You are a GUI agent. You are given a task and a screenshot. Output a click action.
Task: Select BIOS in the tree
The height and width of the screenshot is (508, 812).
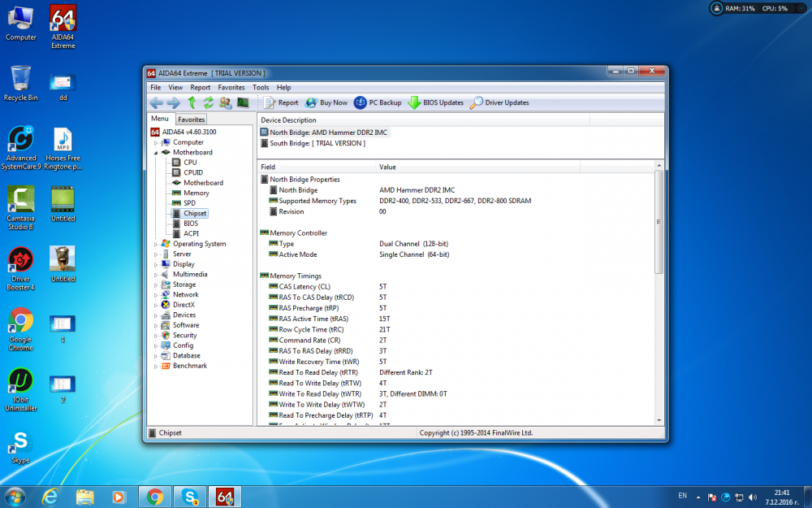(191, 224)
